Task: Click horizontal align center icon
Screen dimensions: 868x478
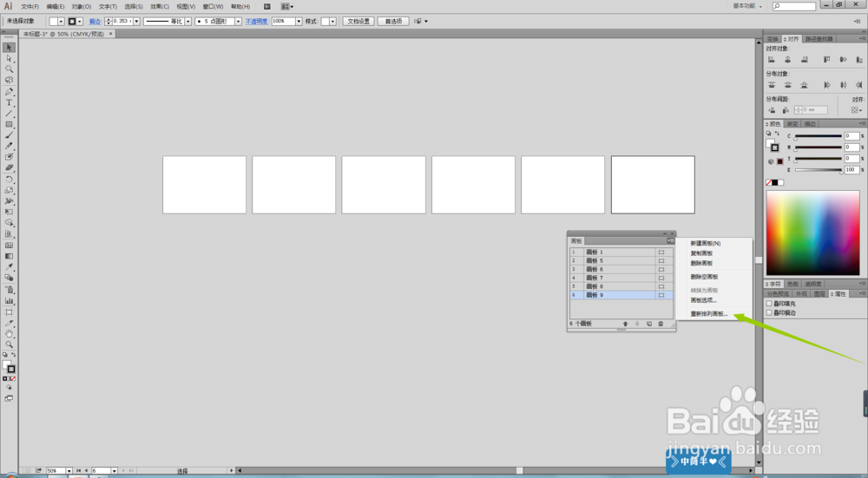Action: 788,59
